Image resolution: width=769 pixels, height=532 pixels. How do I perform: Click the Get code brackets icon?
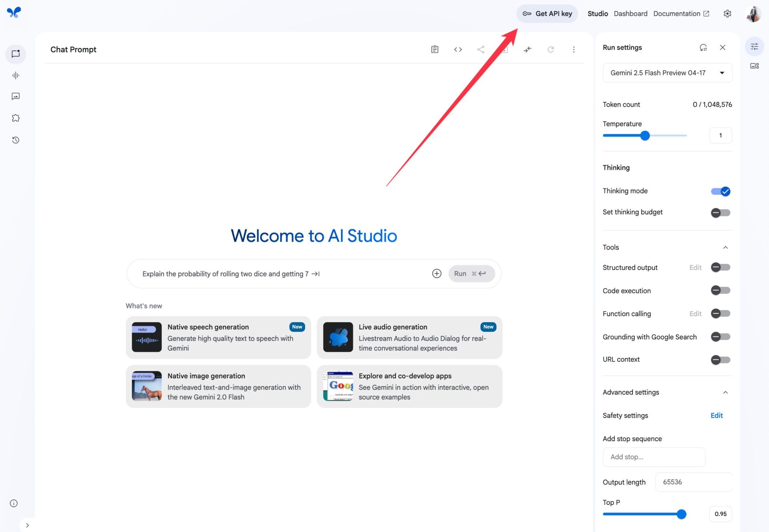tap(458, 49)
